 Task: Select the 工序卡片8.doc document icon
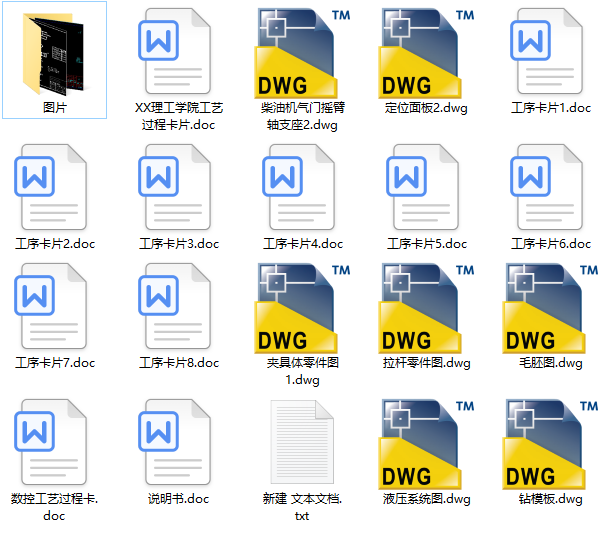coord(174,307)
